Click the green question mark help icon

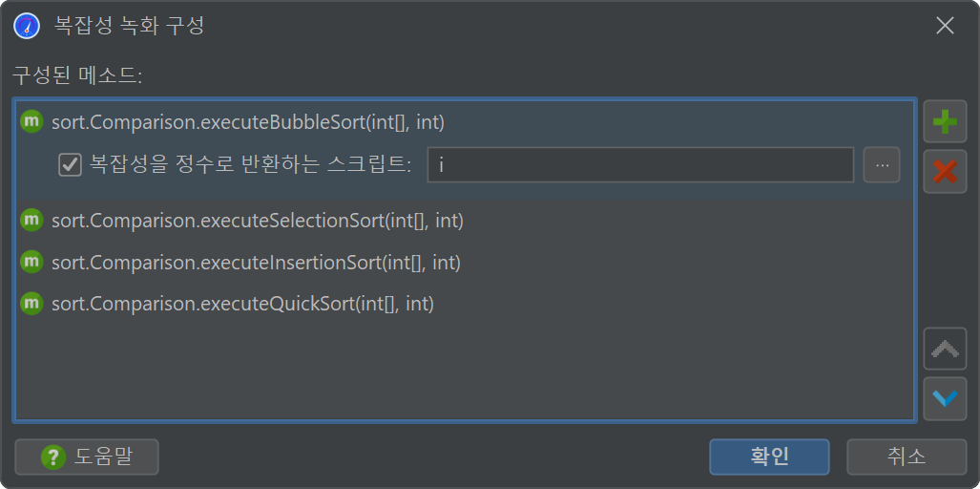(x=53, y=457)
